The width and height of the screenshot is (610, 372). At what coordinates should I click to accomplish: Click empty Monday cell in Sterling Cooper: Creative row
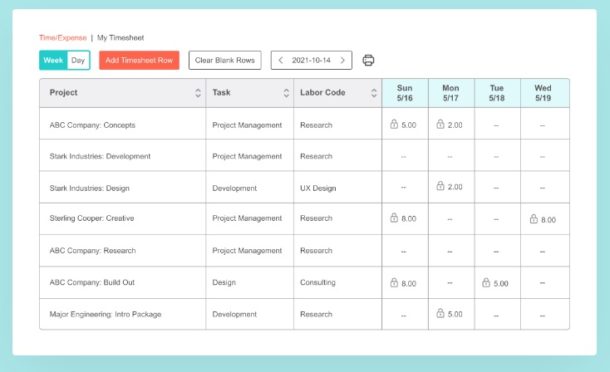[x=450, y=219]
